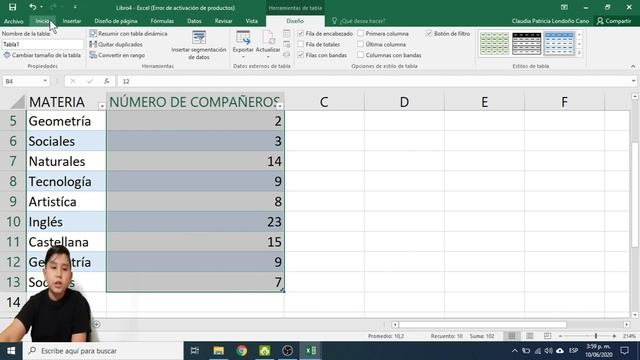Click the zoom slider handle

(596, 336)
